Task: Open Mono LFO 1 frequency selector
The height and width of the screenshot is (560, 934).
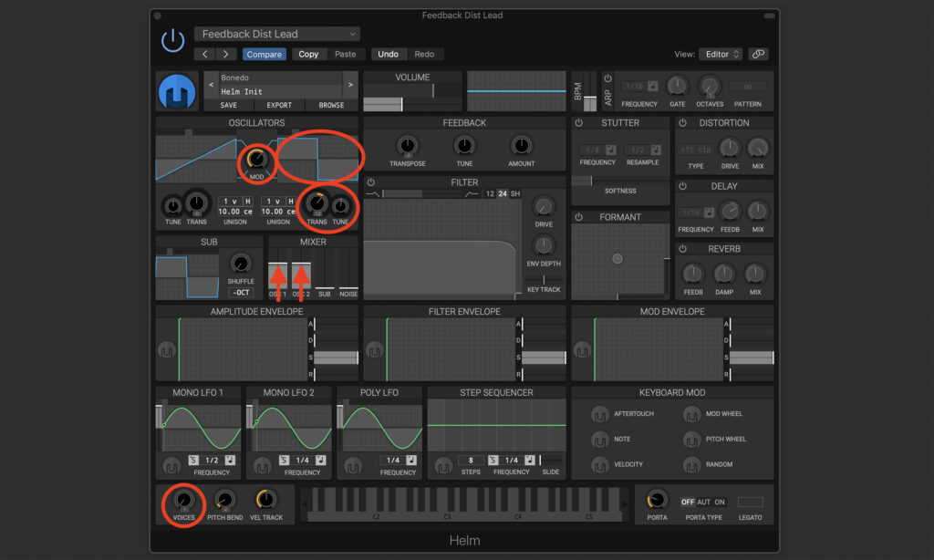Action: (212, 461)
